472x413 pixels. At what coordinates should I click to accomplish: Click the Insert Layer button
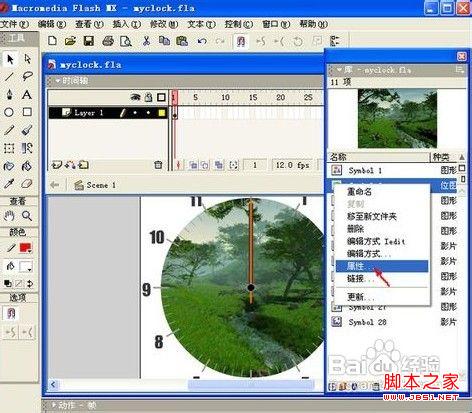tap(57, 165)
